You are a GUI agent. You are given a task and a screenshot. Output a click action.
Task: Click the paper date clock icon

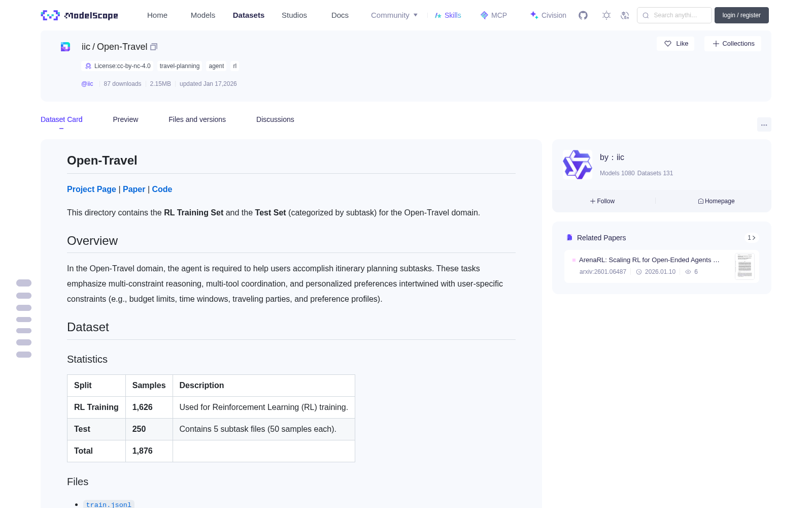pos(639,272)
